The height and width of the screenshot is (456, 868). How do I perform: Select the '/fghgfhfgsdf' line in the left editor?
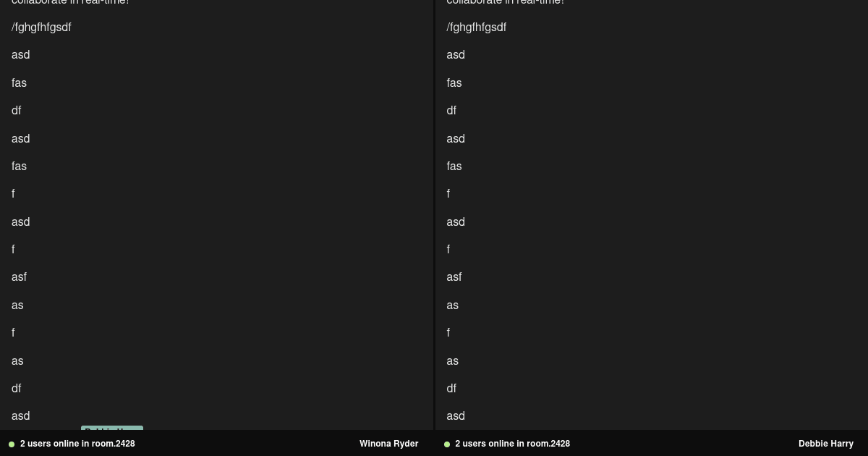(x=41, y=27)
